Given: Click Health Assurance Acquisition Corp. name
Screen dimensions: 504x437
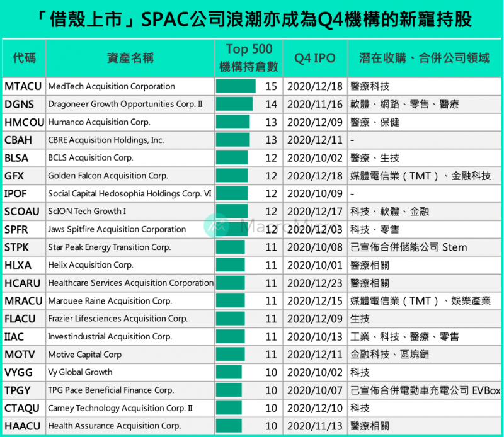Looking at the screenshot, I should (x=115, y=426).
